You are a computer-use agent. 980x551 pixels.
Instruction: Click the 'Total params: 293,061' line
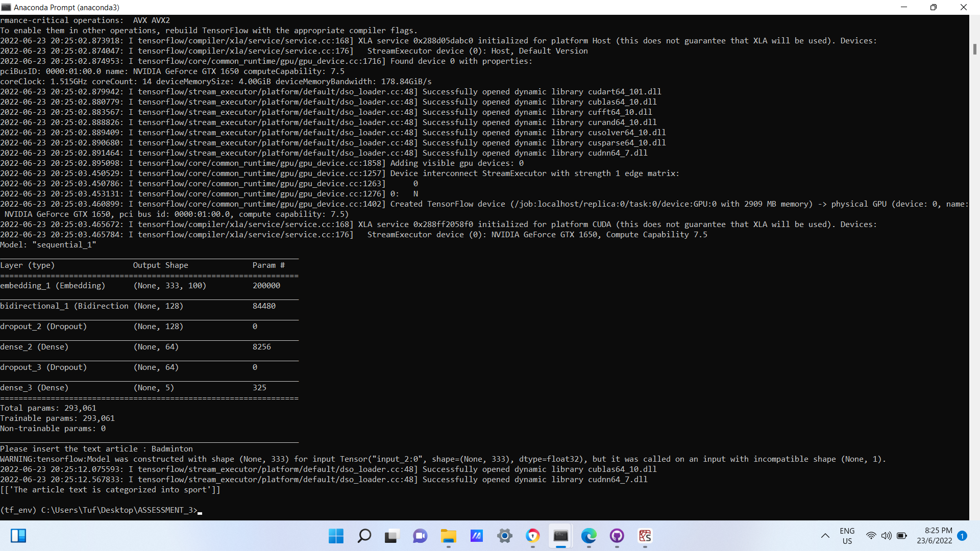(48, 408)
